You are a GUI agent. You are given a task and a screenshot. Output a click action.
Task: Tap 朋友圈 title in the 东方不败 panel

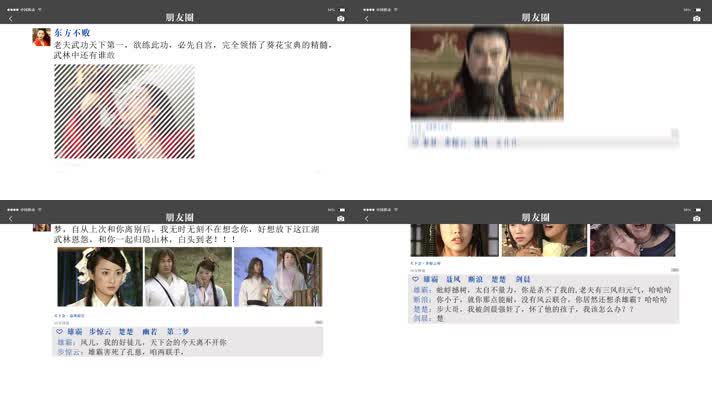(x=179, y=18)
